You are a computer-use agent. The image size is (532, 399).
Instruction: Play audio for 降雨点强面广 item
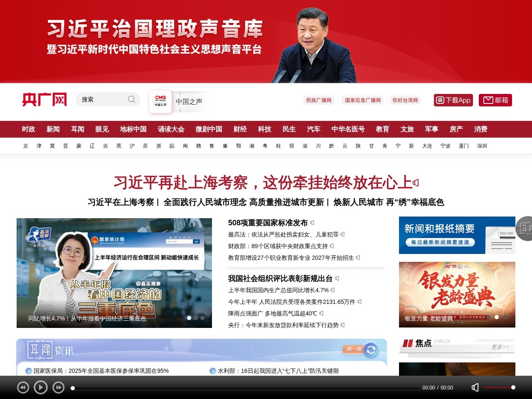(321, 313)
